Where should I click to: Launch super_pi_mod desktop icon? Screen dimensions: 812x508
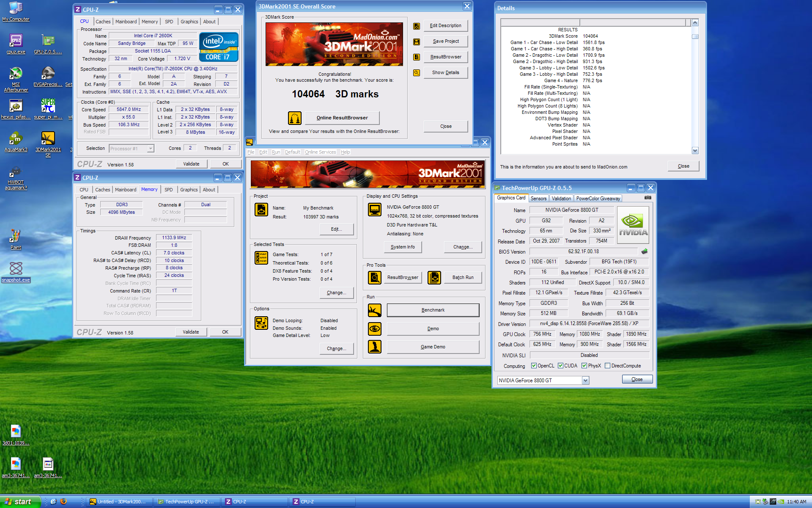[x=48, y=109]
